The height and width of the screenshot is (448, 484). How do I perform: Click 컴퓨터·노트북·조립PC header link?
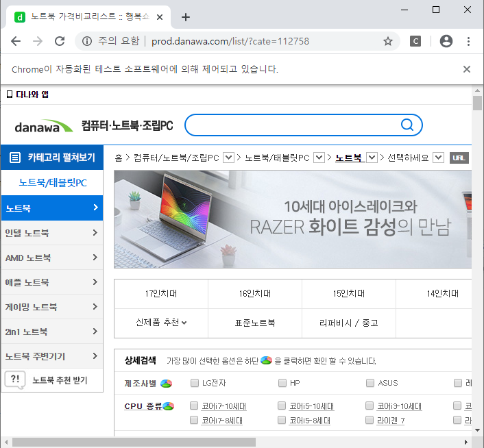coord(128,125)
